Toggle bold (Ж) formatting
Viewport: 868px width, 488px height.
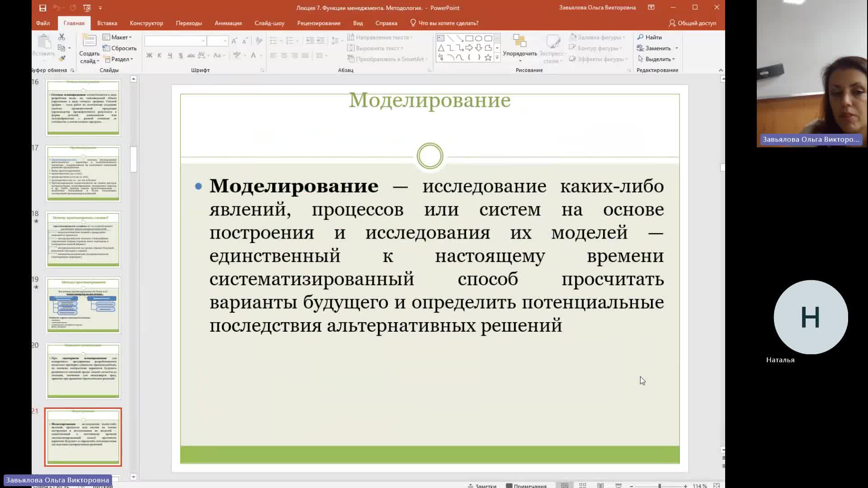tap(149, 56)
